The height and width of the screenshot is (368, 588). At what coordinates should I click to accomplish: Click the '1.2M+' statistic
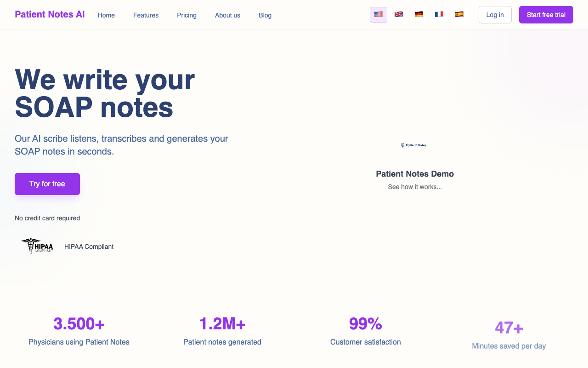[222, 324]
